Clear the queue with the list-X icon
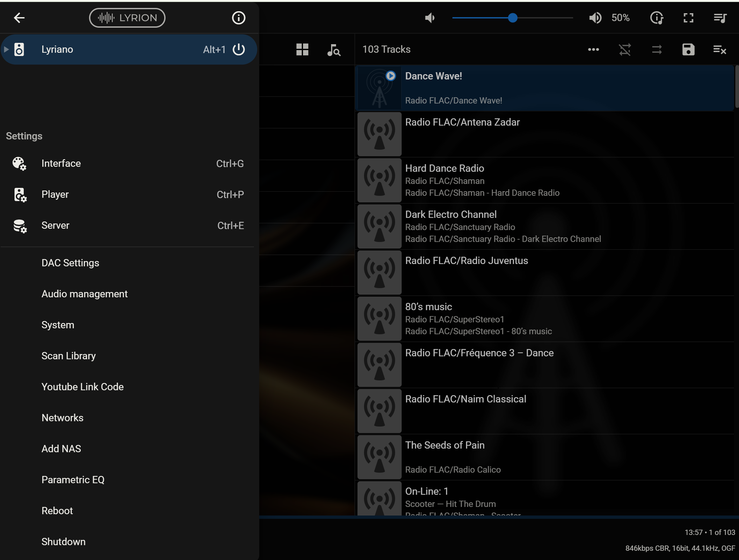 (720, 50)
